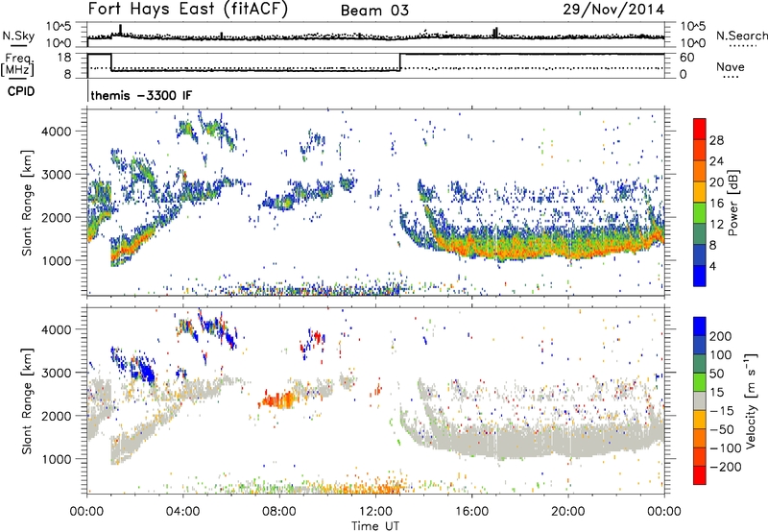768x532 pixels.
Task: Click the frequency step-up near 13:00 UT
Action: point(400,62)
